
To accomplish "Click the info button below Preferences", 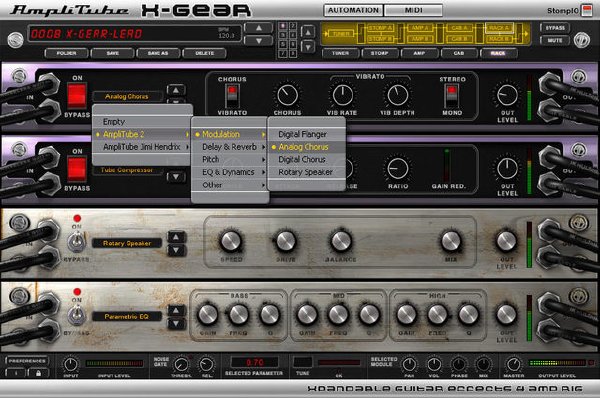I will pos(16,373).
